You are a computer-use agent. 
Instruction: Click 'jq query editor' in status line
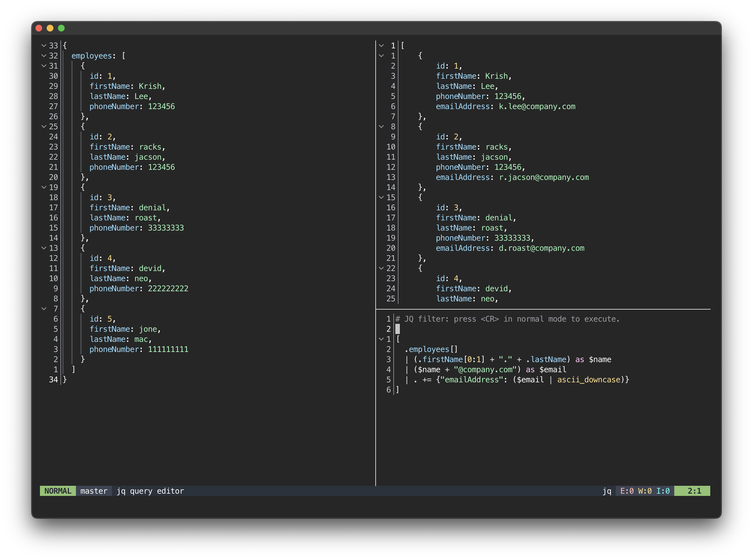click(x=150, y=491)
